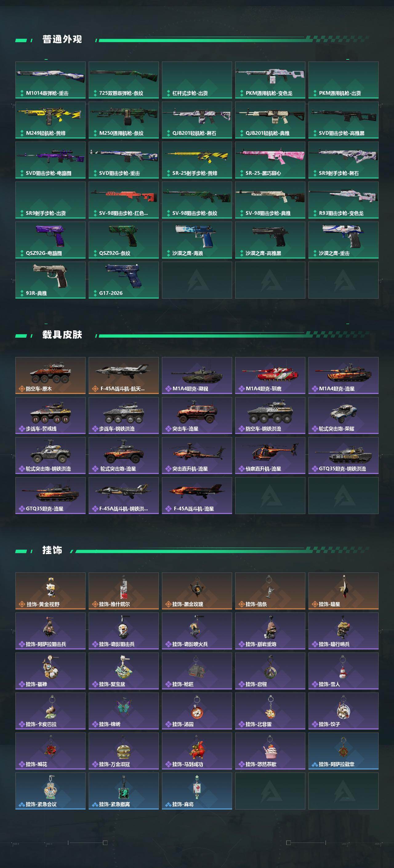
Task: Select the 挂饰-悠然茶歇 cupcake charm
Action: tap(270, 751)
